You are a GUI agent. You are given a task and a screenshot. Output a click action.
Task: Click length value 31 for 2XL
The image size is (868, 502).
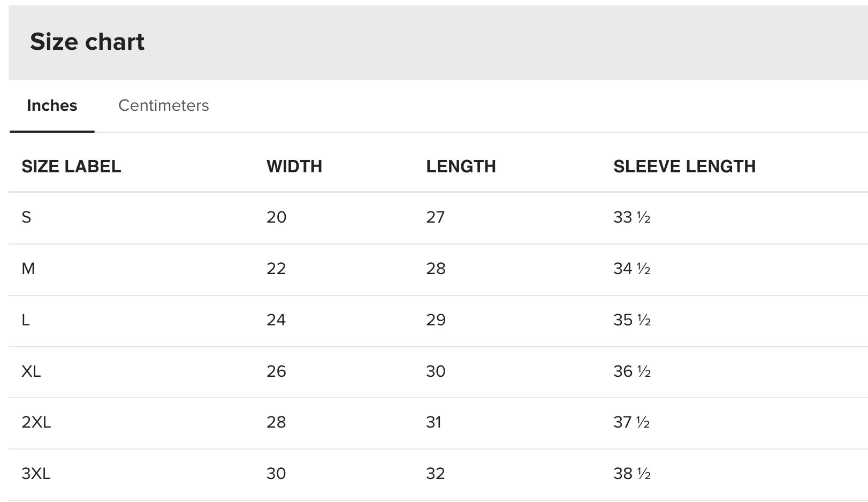(x=434, y=422)
